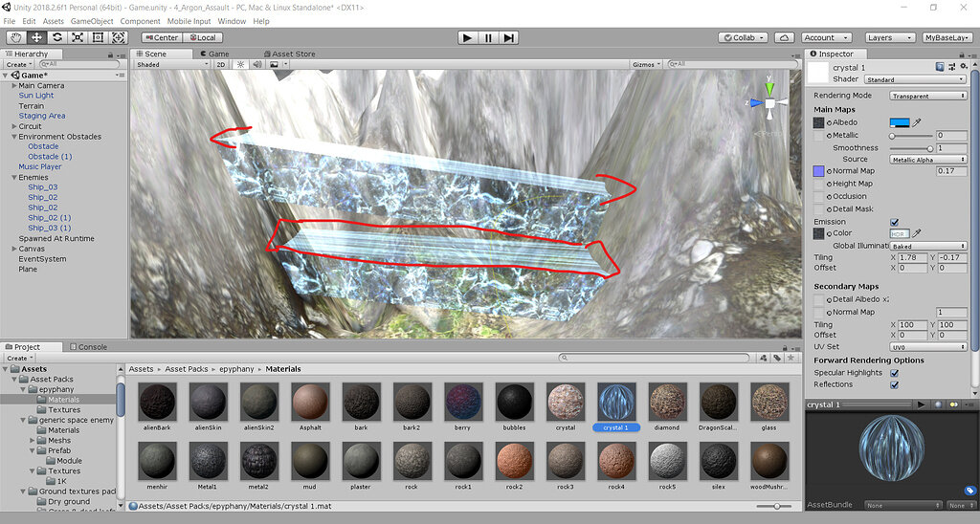
Task: Open the GameObject menu
Action: 92,21
